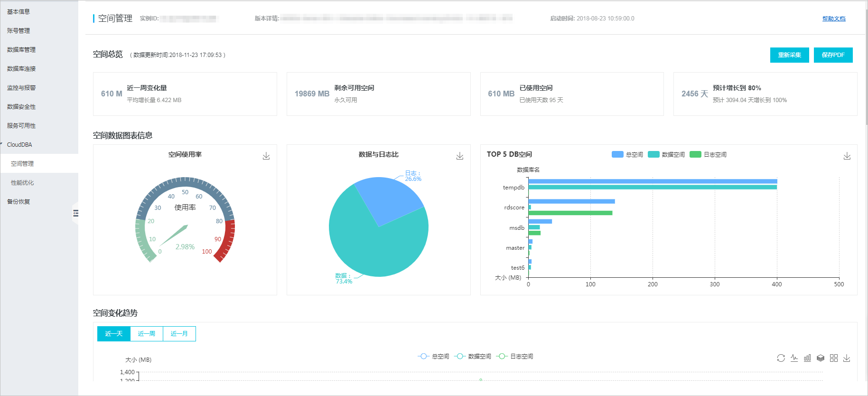Open the 帮助文档 help link
This screenshot has width=868, height=396.
834,19
